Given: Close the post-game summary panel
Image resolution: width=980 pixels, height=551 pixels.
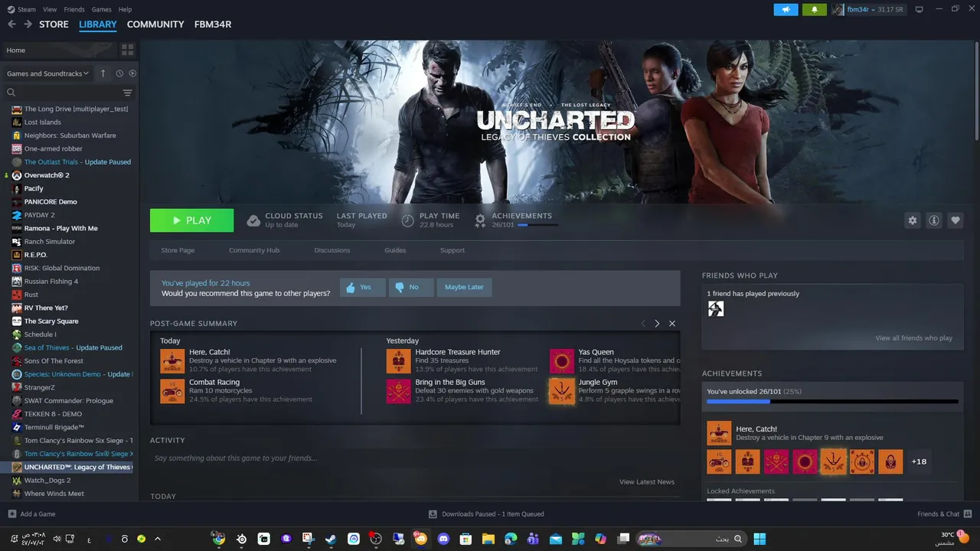Looking at the screenshot, I should click(672, 324).
